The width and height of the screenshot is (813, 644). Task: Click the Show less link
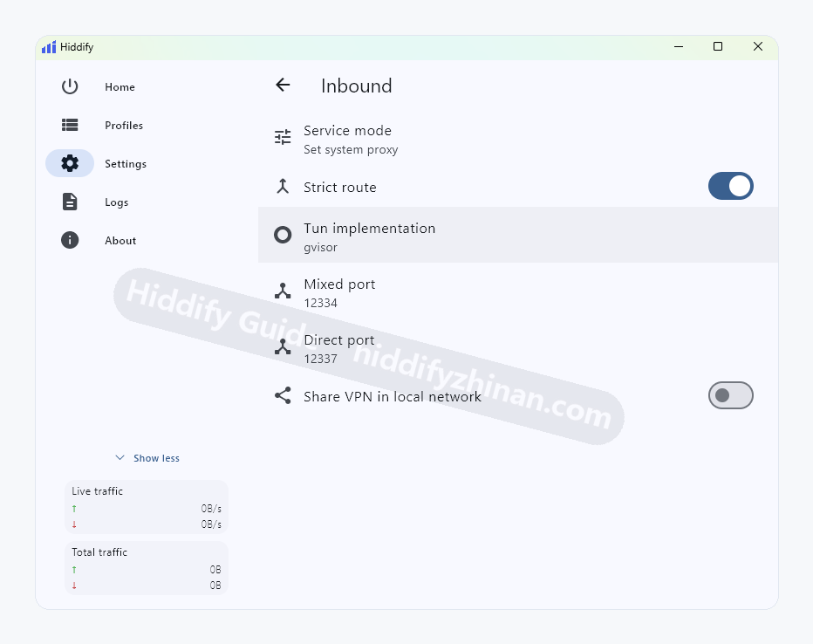156,458
